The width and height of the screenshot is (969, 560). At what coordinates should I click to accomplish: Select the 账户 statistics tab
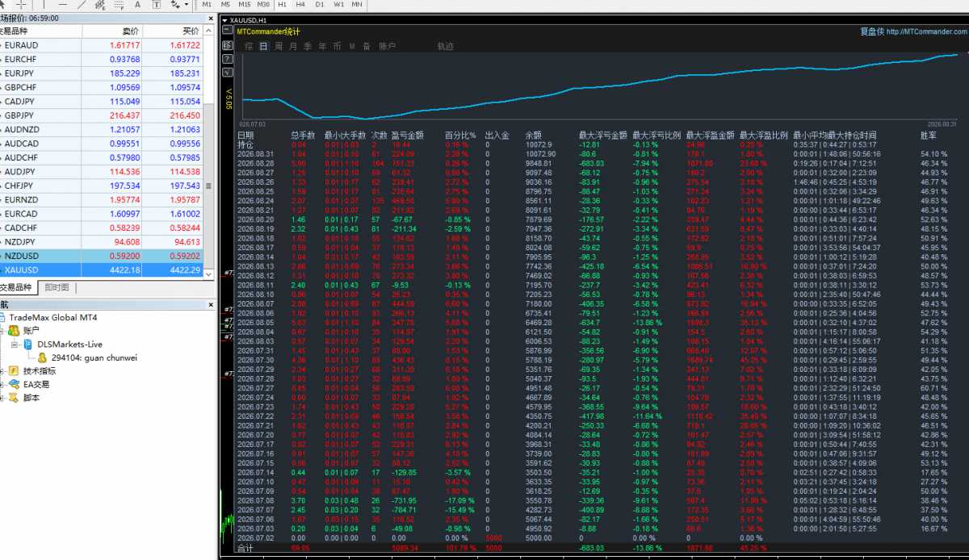coord(388,46)
